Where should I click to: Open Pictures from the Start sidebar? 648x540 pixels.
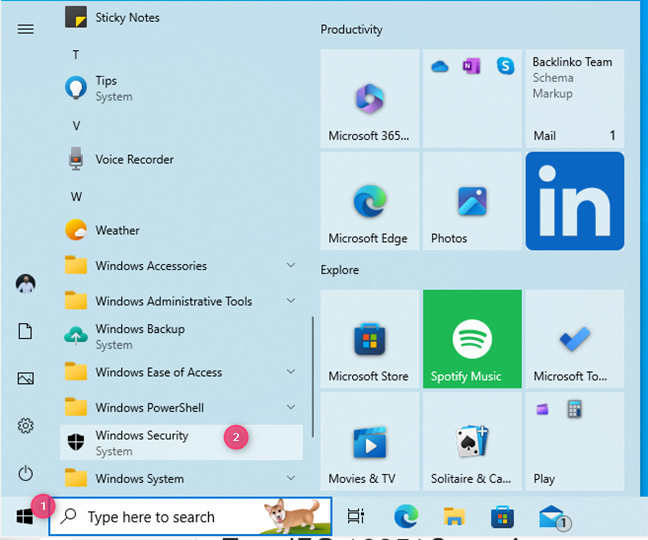point(26,378)
